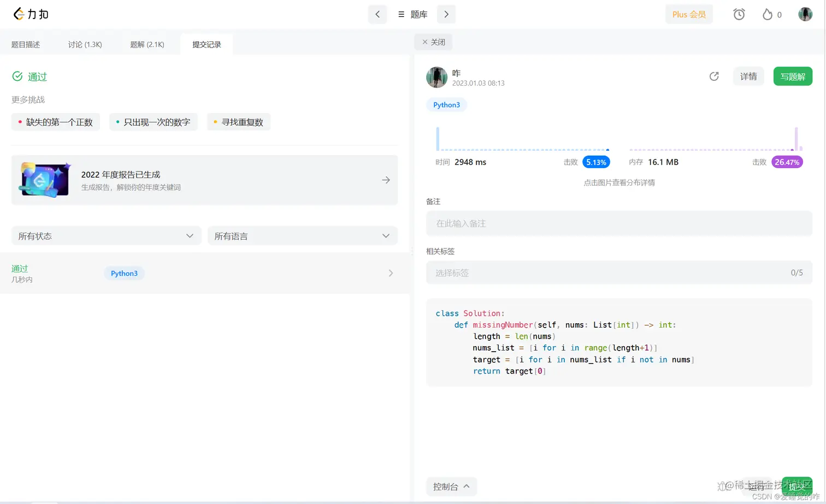Image resolution: width=826 pixels, height=504 pixels.
Task: Click the share/refresh icon beside 详情
Action: pyautogui.click(x=714, y=76)
